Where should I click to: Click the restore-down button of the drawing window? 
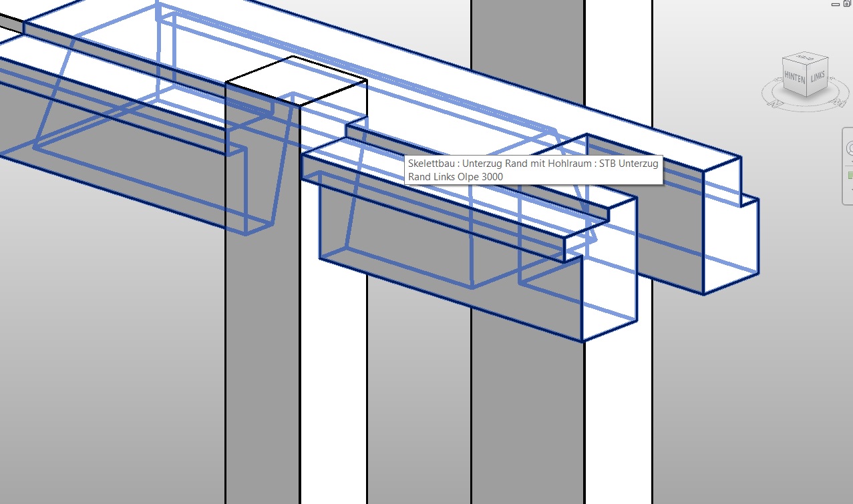point(847,4)
